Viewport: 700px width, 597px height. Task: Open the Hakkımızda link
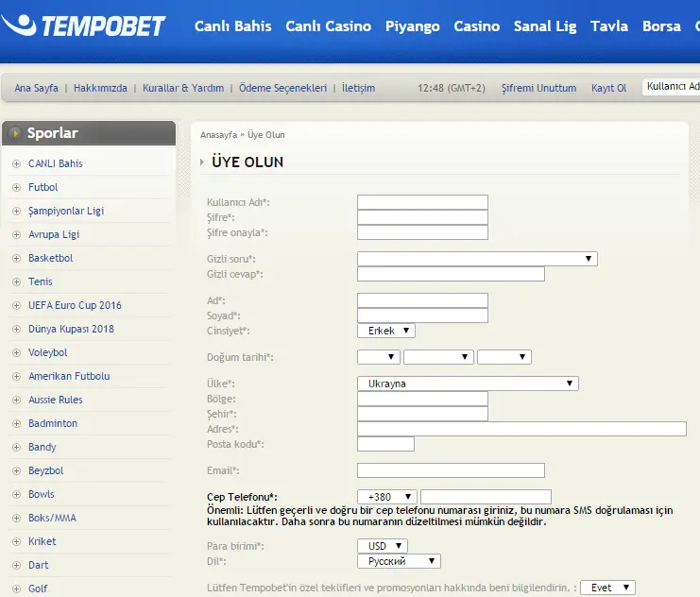click(x=100, y=88)
